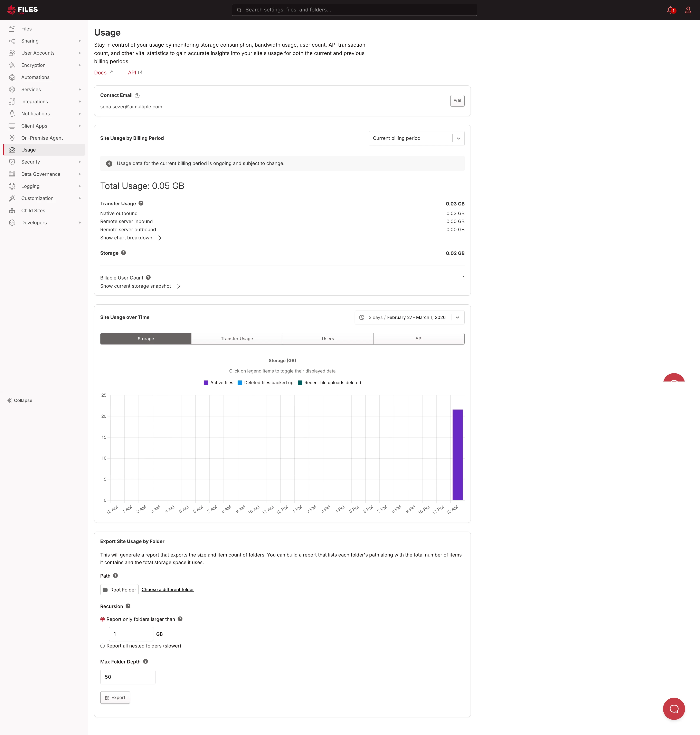Collapse the sidebar

(20, 400)
